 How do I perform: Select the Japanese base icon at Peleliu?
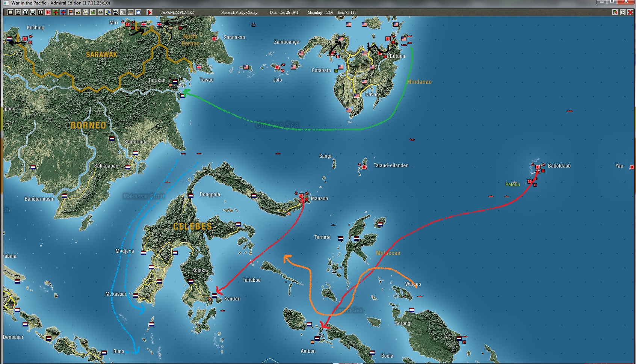[x=530, y=181]
